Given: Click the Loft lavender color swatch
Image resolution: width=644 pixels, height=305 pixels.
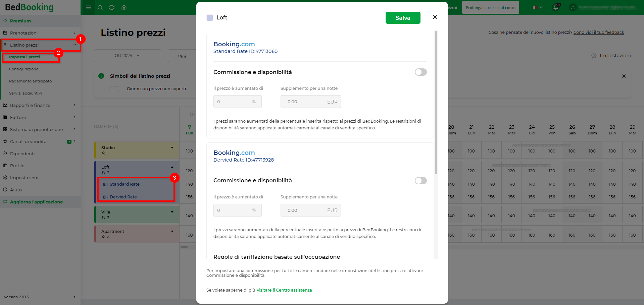Looking at the screenshot, I should pyautogui.click(x=210, y=18).
